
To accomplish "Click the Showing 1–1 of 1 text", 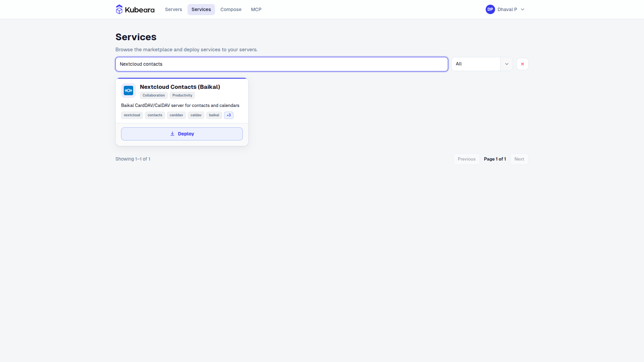I will point(133,159).
